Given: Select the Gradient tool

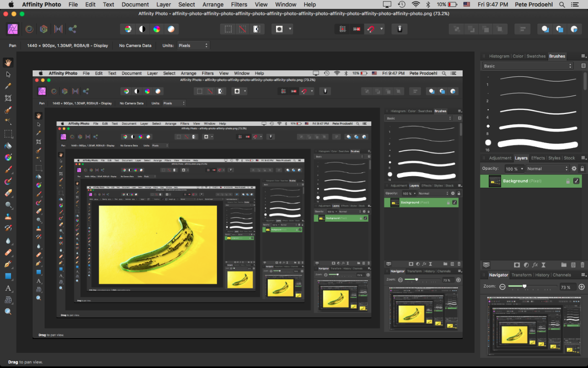Looking at the screenshot, I should pos(8,157).
